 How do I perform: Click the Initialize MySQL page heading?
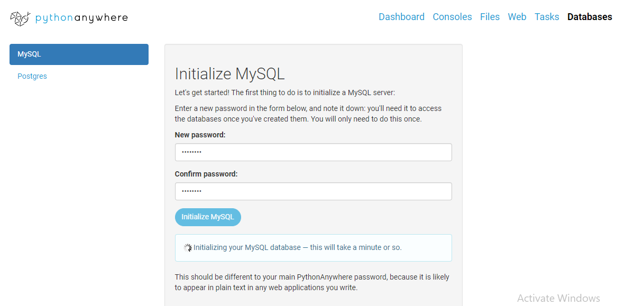(x=230, y=73)
